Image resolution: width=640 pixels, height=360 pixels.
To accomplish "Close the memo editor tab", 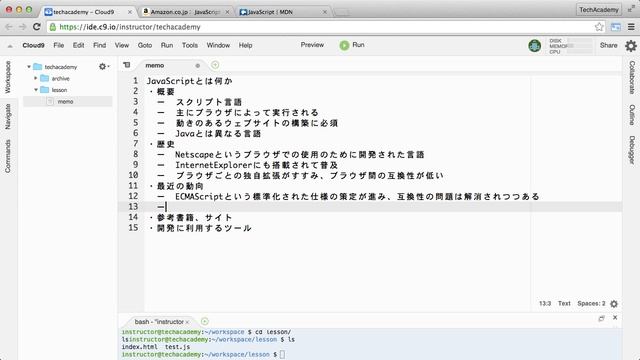I will coord(198,65).
